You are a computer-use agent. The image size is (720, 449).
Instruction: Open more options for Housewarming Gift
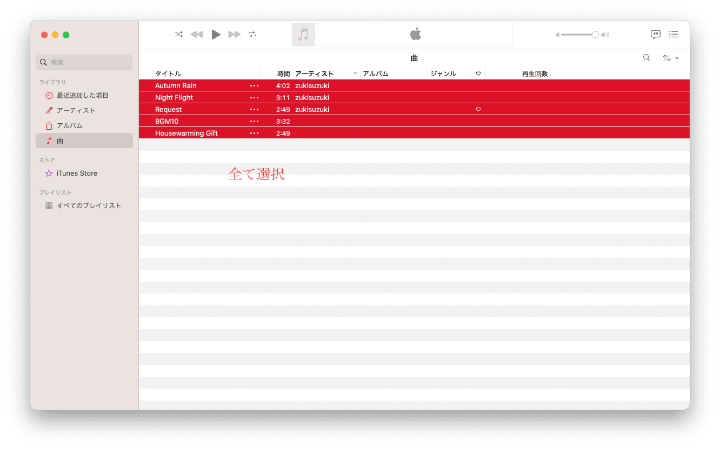click(254, 134)
